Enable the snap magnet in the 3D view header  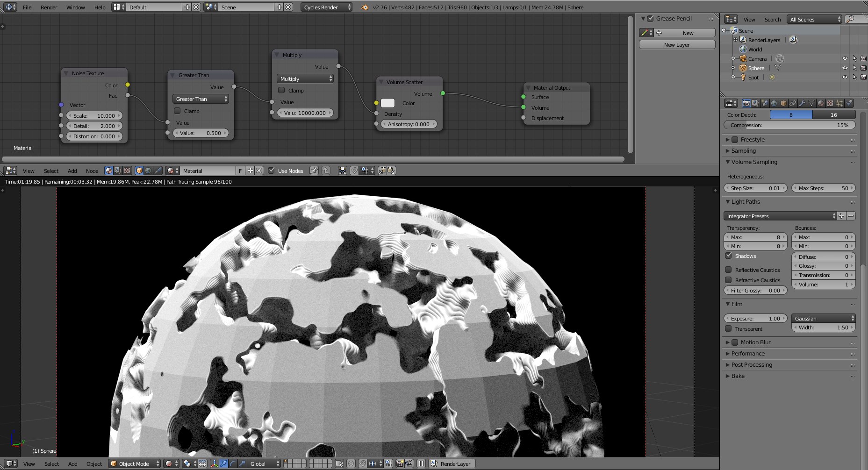coord(363,463)
